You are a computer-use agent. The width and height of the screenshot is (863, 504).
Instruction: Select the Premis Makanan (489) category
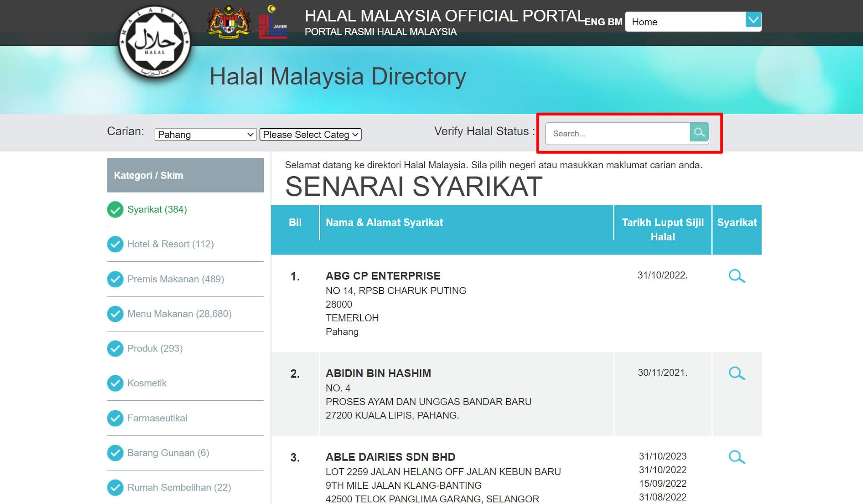click(x=176, y=279)
